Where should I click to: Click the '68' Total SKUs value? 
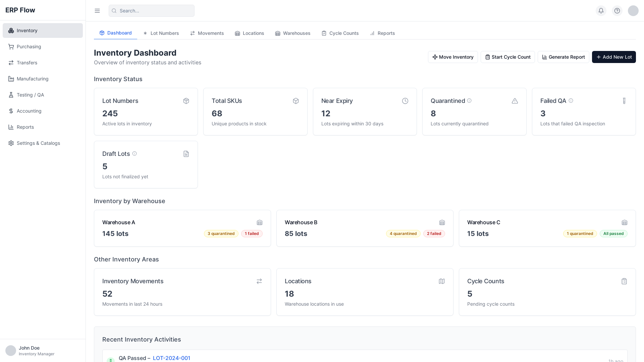tap(217, 113)
